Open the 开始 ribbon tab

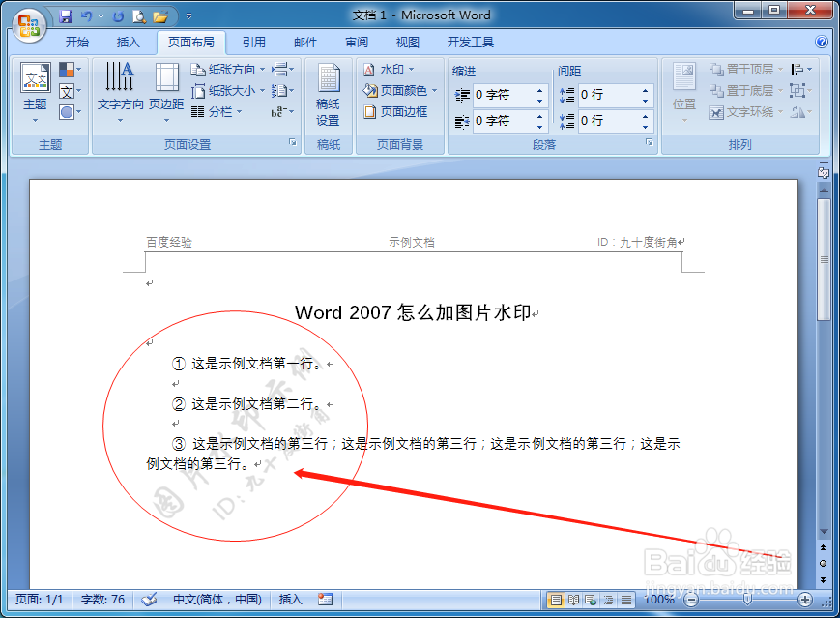click(x=77, y=43)
